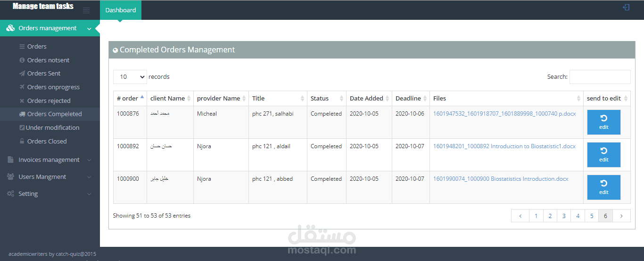The image size is (644, 261).
Task: Click the gears icon beside Setting
Action: coord(10,194)
